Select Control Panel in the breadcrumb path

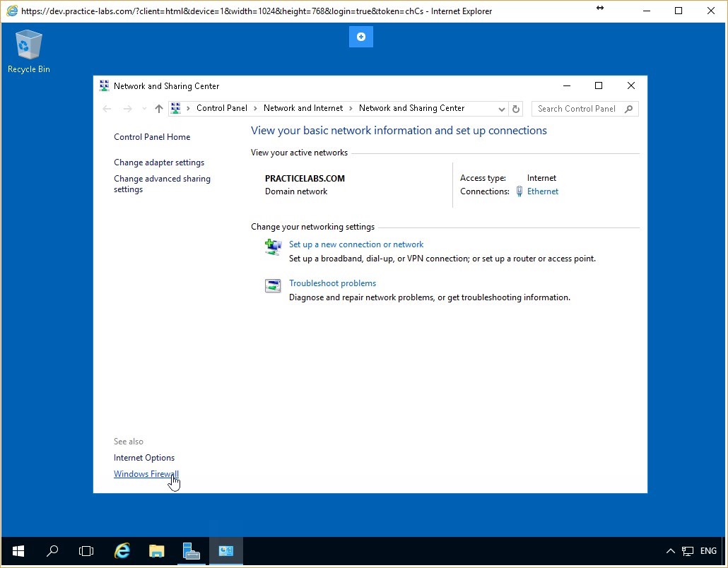click(221, 108)
